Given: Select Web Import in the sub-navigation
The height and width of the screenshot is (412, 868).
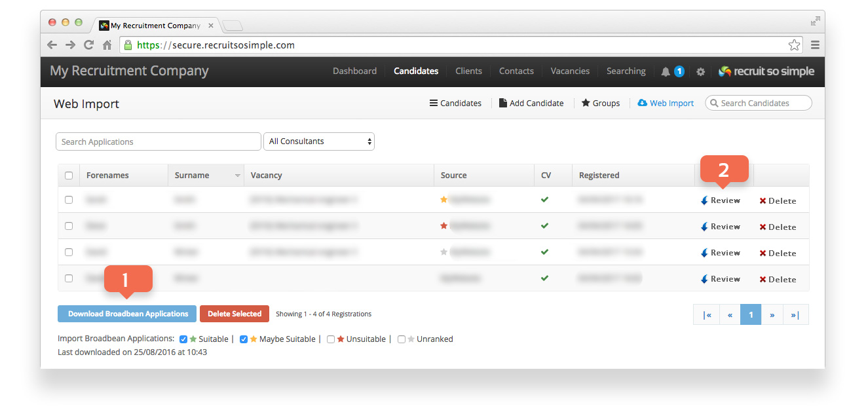Looking at the screenshot, I should [x=666, y=103].
